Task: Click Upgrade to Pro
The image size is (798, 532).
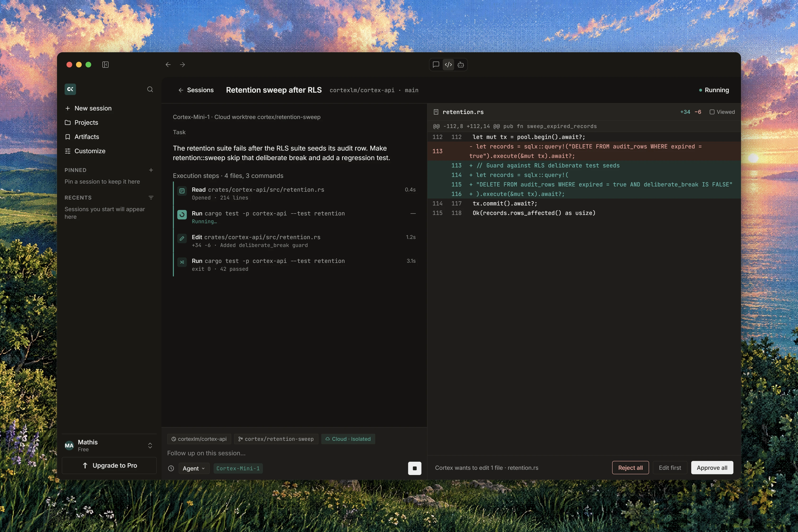Action: 109,465
